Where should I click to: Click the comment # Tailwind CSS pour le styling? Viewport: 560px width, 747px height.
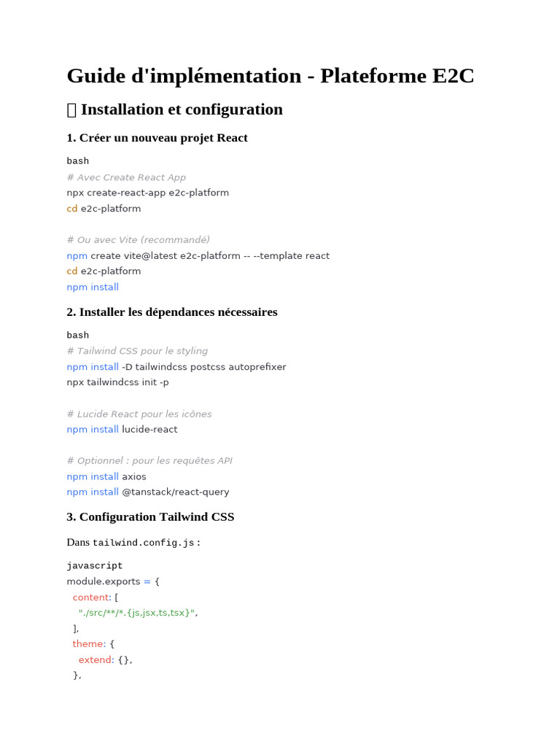(x=137, y=351)
